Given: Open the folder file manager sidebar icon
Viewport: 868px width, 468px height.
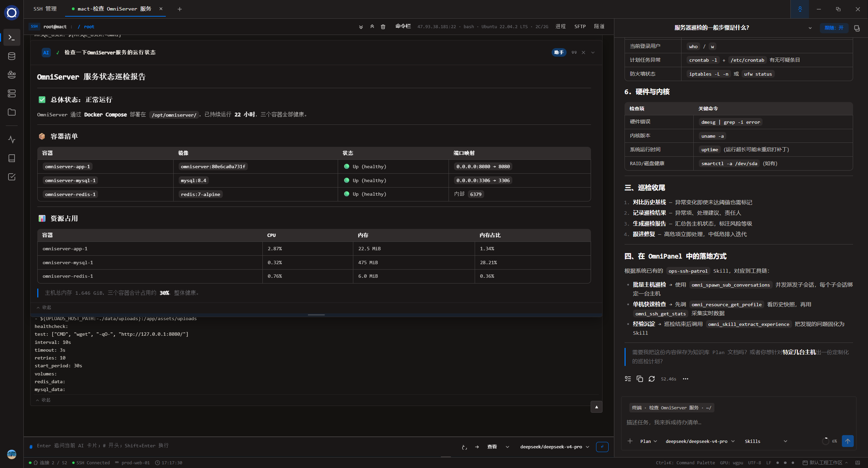Looking at the screenshot, I should click(x=12, y=112).
